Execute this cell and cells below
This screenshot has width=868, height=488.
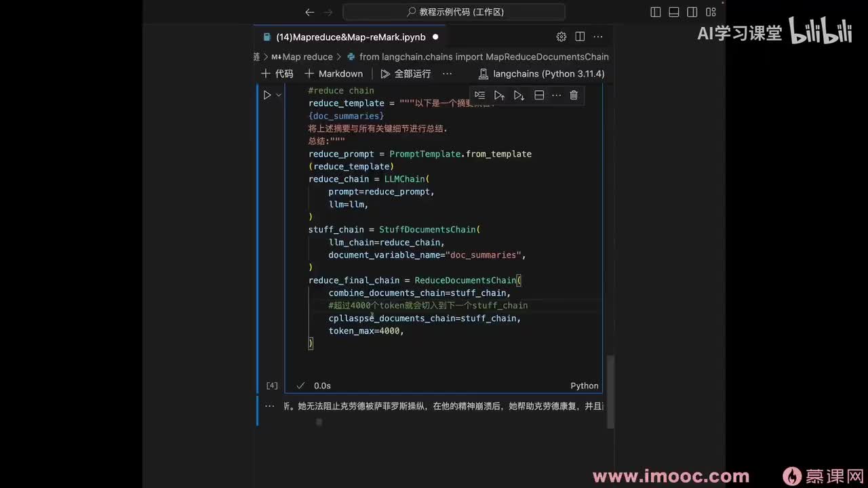(519, 95)
